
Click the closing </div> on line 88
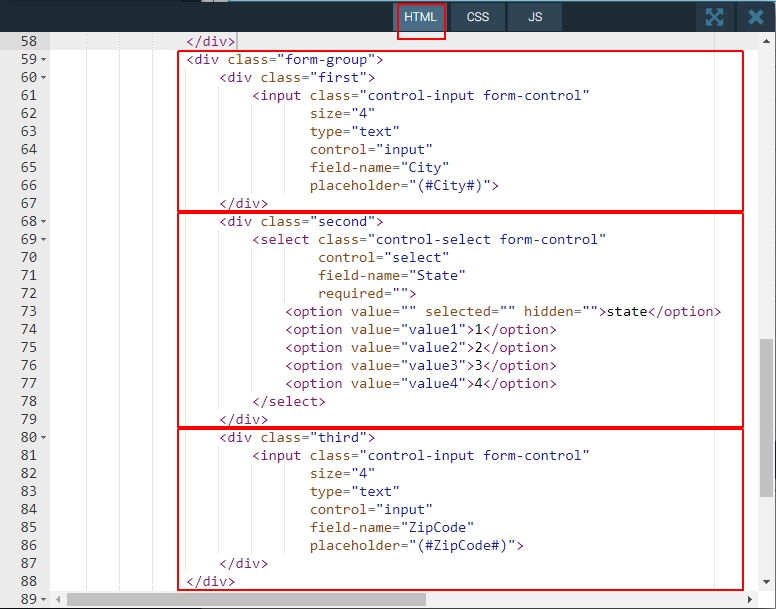[210, 581]
